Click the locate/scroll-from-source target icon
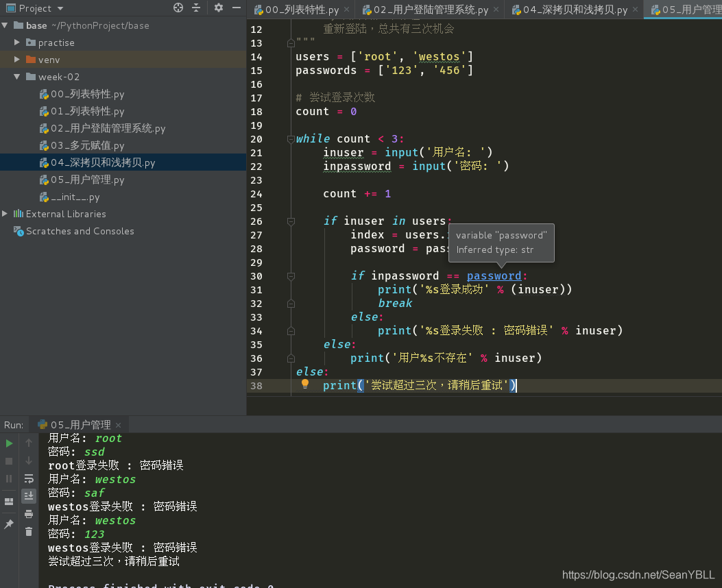Screen dimensions: 722x588 178,8
